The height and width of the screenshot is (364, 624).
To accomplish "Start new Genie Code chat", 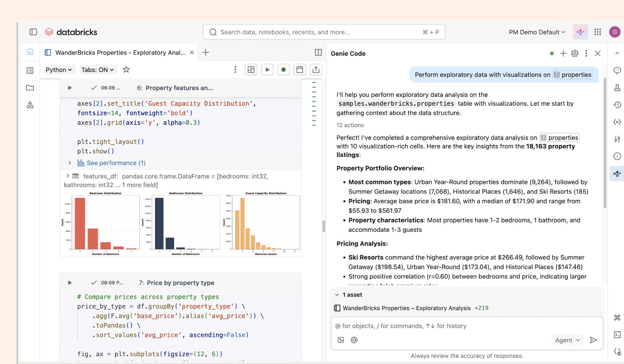I will 563,53.
